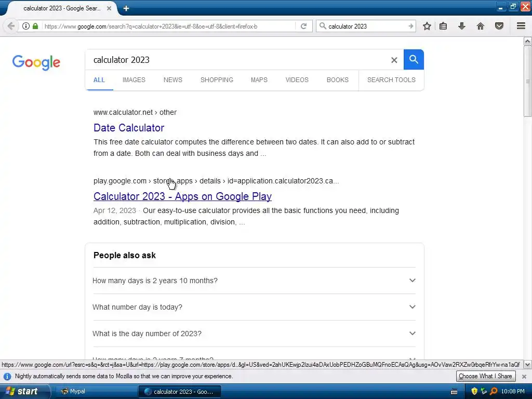Screen dimensions: 532x399
Task: Click the vertical scrollbar thumb
Action: click(528, 82)
